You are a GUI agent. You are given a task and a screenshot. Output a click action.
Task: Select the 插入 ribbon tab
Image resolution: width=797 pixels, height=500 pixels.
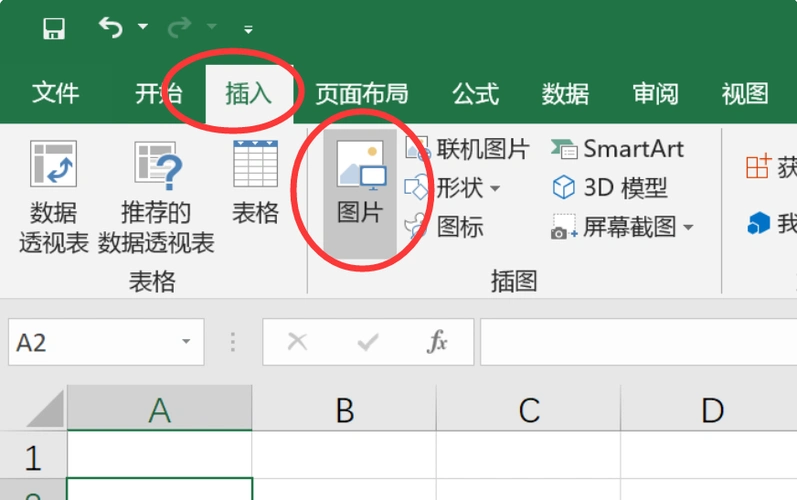[249, 95]
